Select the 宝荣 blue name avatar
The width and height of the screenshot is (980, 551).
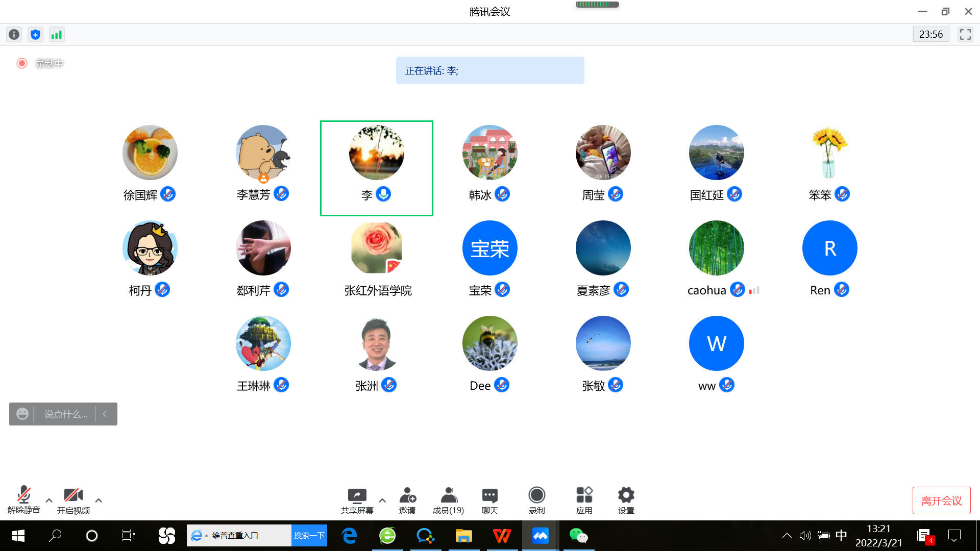coord(490,248)
